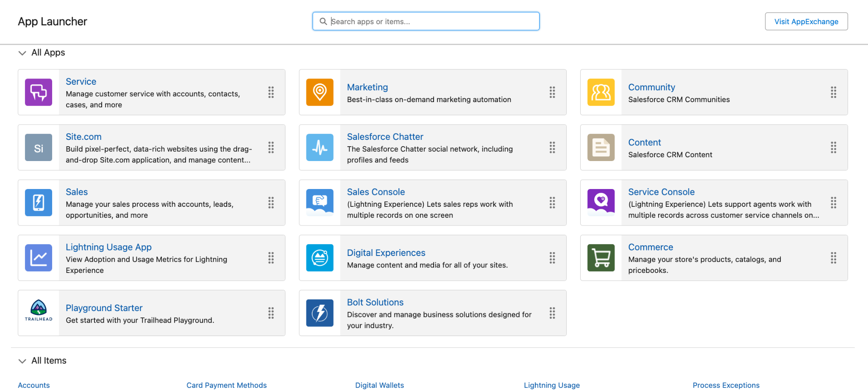This screenshot has height=392, width=868.
Task: Click drag handle on Service Console card
Action: [833, 203]
